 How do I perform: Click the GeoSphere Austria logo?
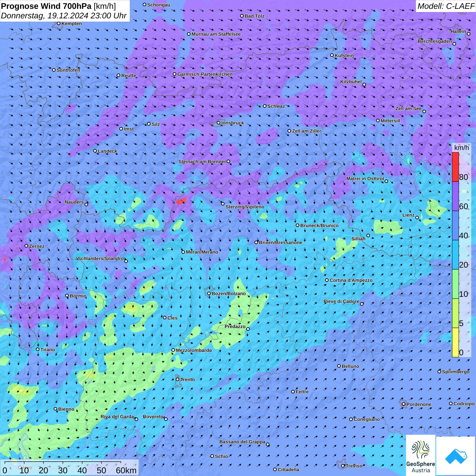coord(421,456)
